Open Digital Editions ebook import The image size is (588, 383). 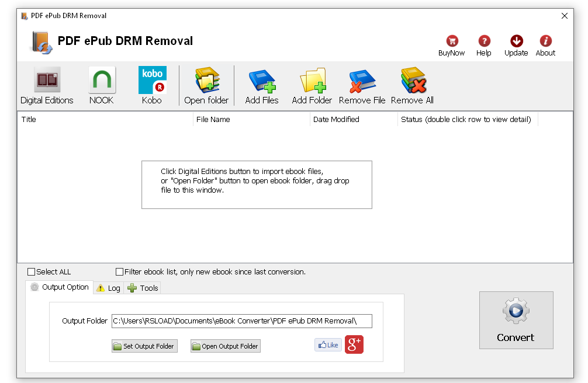47,82
